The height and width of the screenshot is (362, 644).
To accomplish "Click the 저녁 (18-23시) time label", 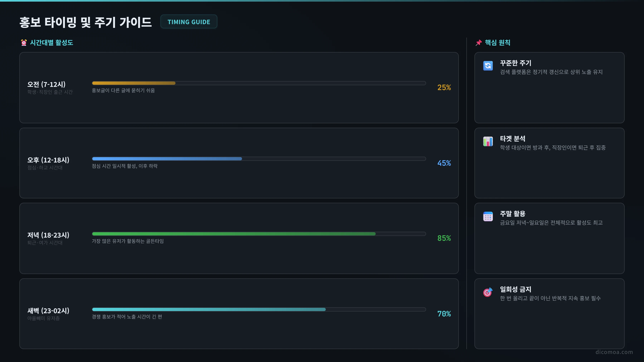I will [48, 235].
